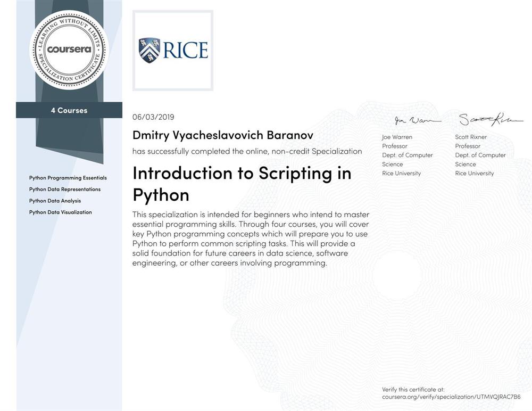The width and height of the screenshot is (532, 411).
Task: Click "Rice University" beneath Scott Rixner's title
Action: pyautogui.click(x=474, y=173)
